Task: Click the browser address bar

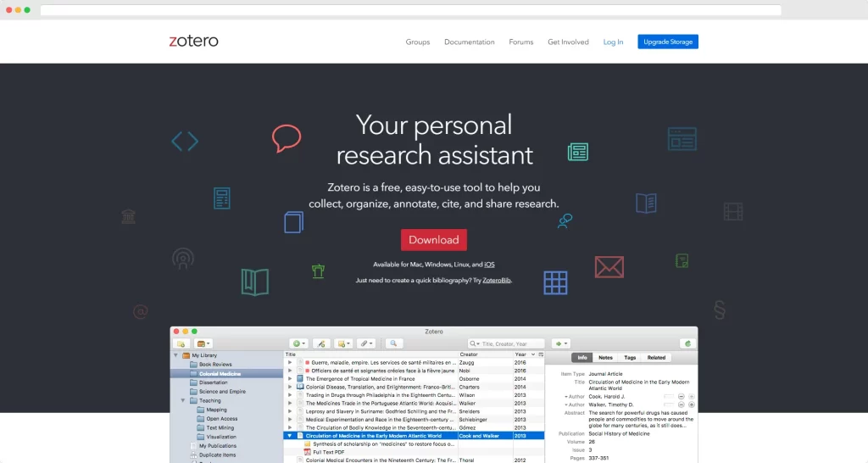Action: (x=411, y=10)
